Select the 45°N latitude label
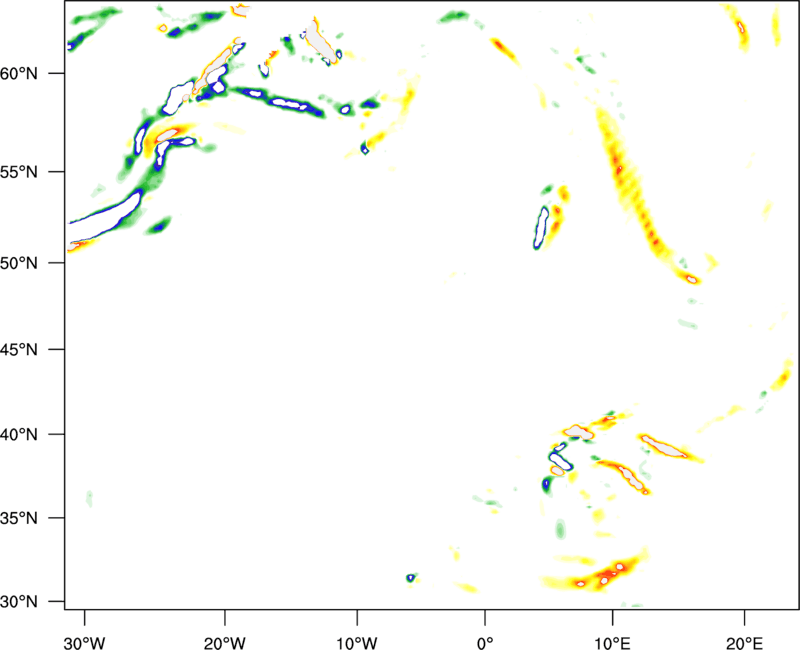Image resolution: width=800 pixels, height=650 pixels. (x=19, y=350)
